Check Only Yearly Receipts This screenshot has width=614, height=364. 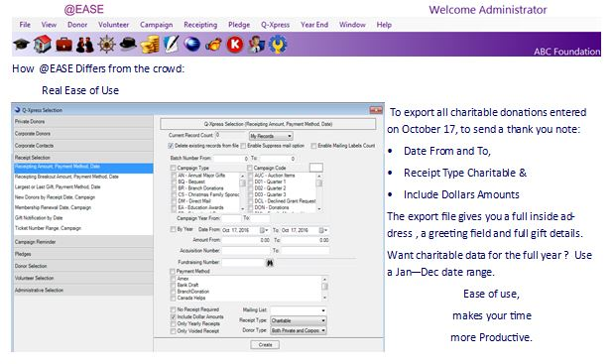click(173, 323)
